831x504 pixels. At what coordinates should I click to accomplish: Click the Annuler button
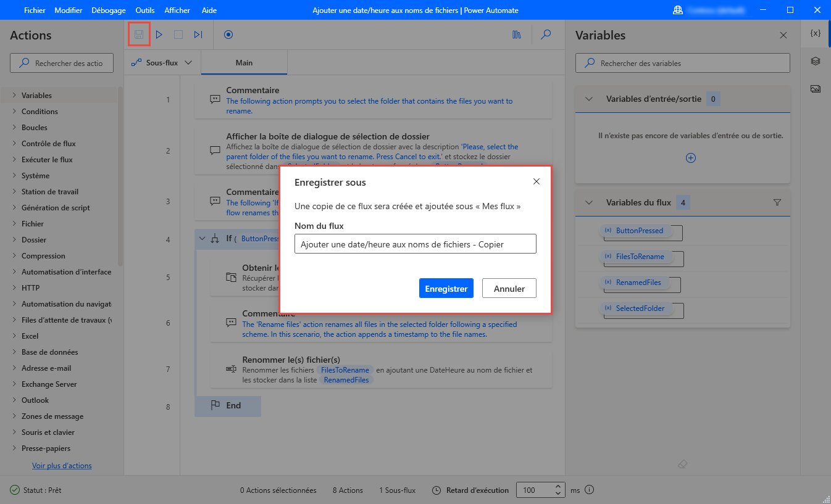tap(509, 288)
